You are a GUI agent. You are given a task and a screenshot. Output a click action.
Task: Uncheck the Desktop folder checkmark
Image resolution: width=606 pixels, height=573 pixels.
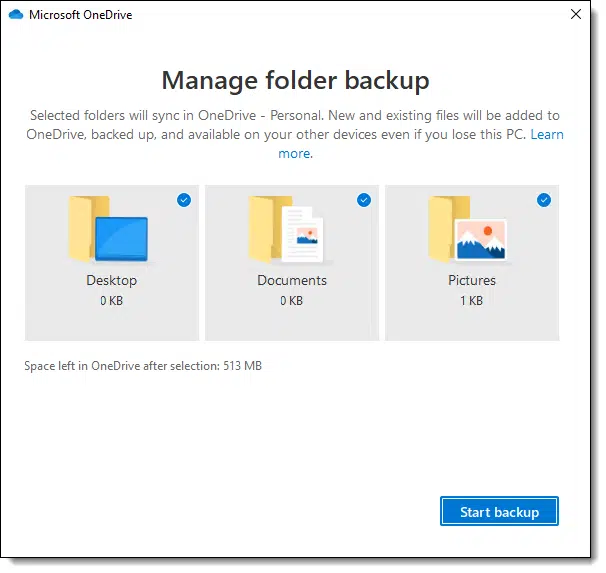click(184, 200)
